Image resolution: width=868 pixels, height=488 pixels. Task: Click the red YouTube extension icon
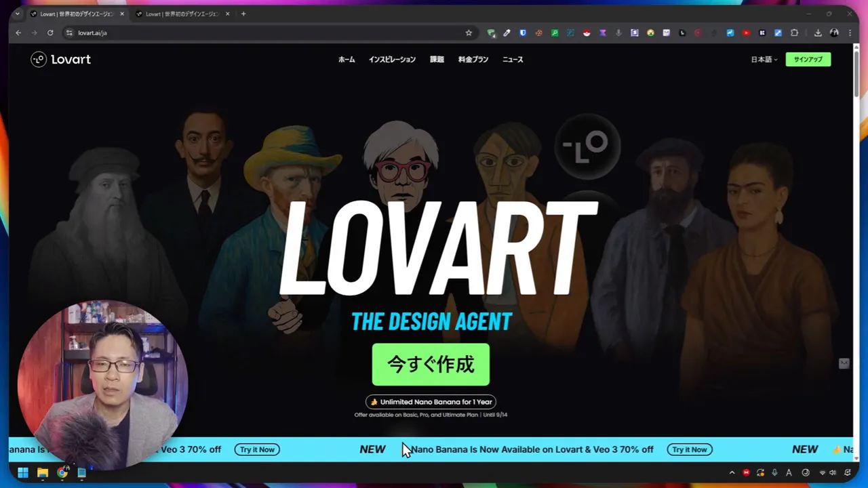[x=746, y=33]
